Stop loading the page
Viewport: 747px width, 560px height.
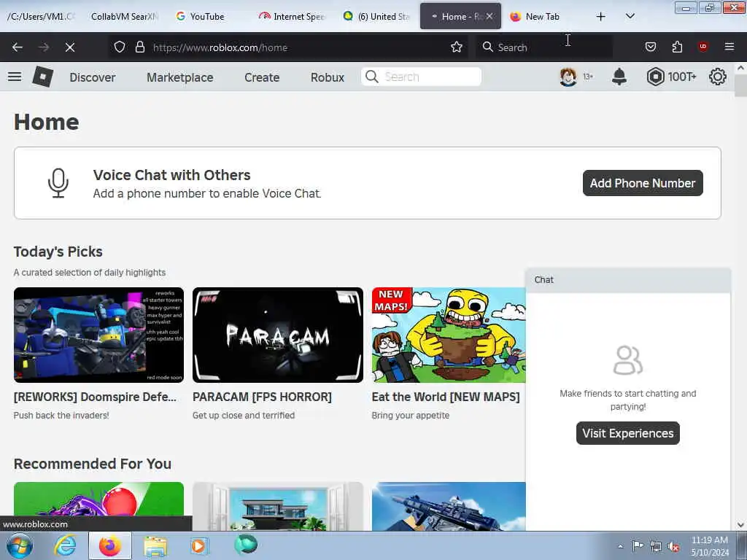tap(70, 47)
